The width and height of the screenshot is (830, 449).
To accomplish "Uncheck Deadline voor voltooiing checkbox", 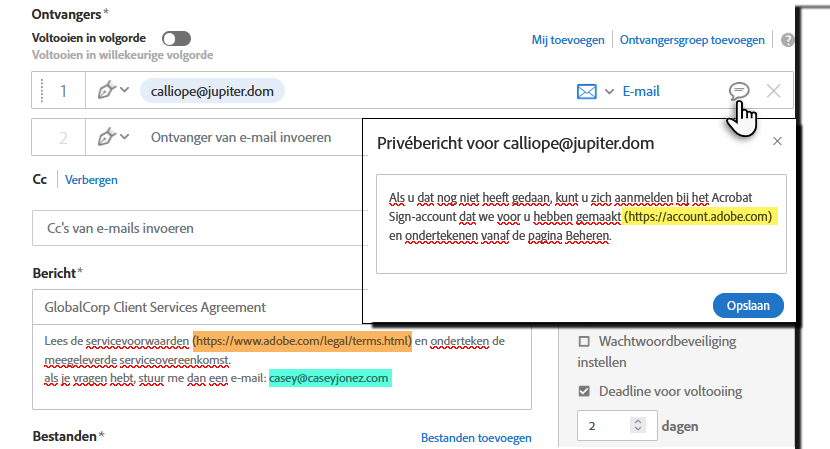I will click(584, 391).
